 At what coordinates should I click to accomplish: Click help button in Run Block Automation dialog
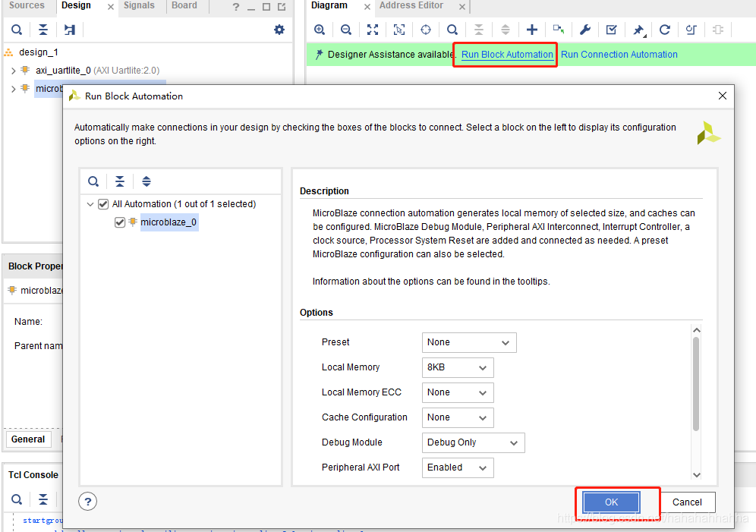pyautogui.click(x=88, y=501)
